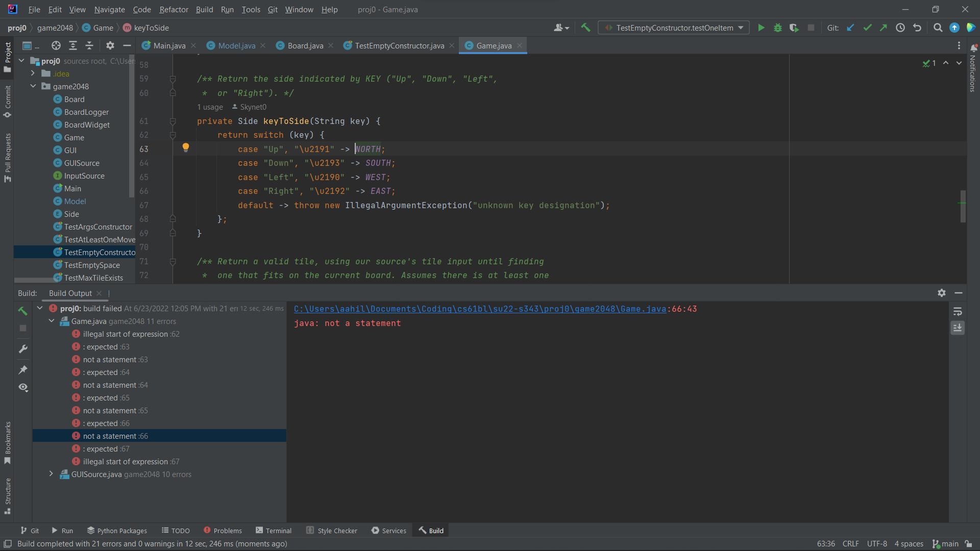Switch to Board.java editor tab
Image resolution: width=980 pixels, height=551 pixels.
(x=305, y=45)
